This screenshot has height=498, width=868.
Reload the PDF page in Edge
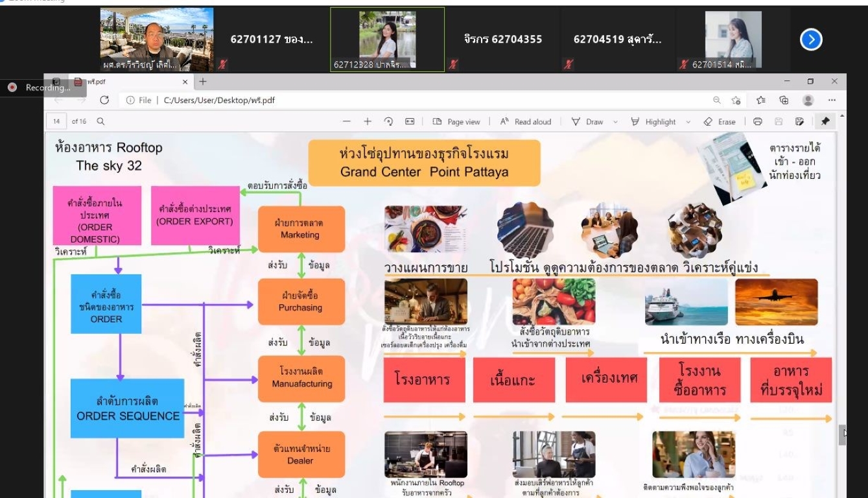coord(104,100)
